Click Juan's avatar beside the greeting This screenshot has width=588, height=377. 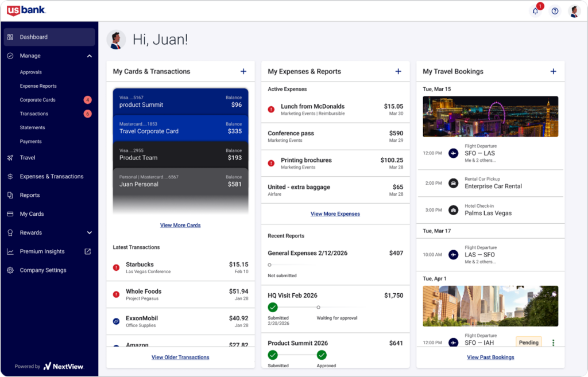click(116, 40)
